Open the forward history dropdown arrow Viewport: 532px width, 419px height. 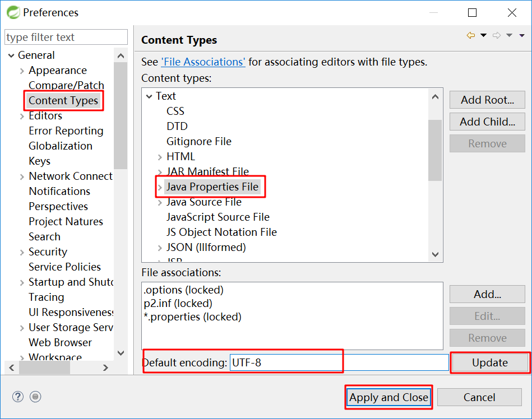(x=509, y=35)
